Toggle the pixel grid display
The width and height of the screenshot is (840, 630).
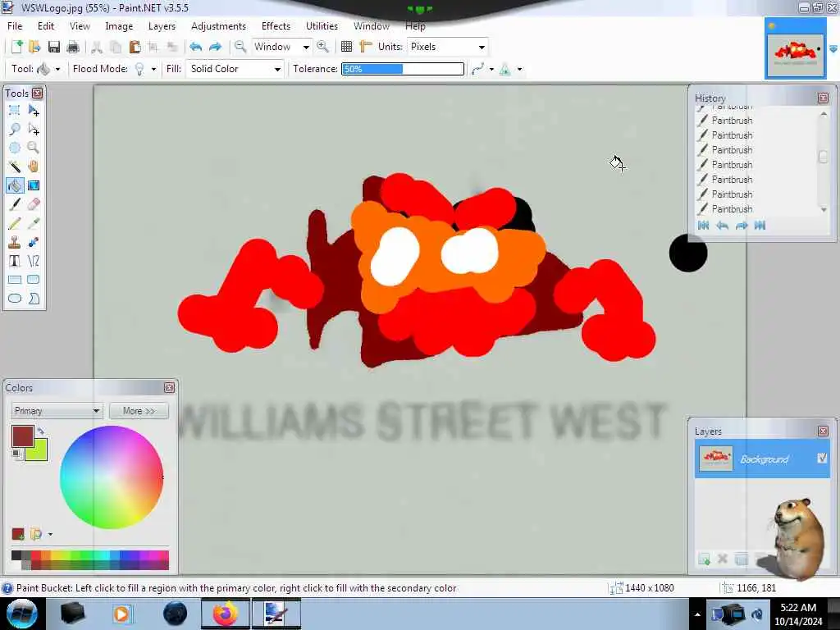click(347, 47)
